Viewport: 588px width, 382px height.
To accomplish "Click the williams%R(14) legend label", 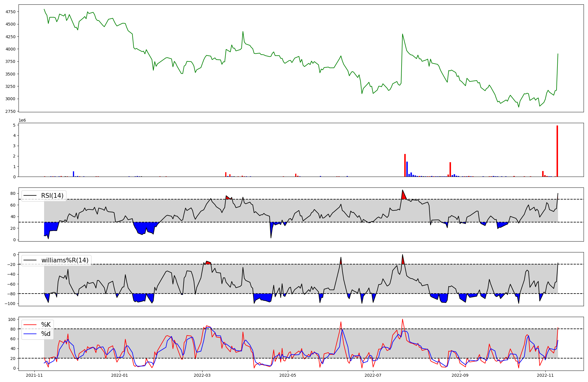I will click(x=65, y=260).
